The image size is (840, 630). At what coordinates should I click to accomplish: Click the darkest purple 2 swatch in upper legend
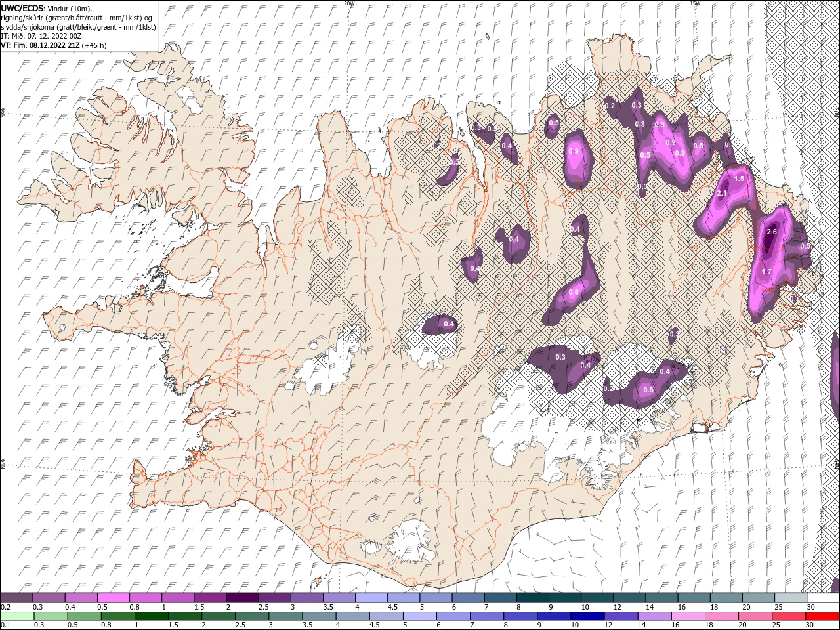[241, 598]
